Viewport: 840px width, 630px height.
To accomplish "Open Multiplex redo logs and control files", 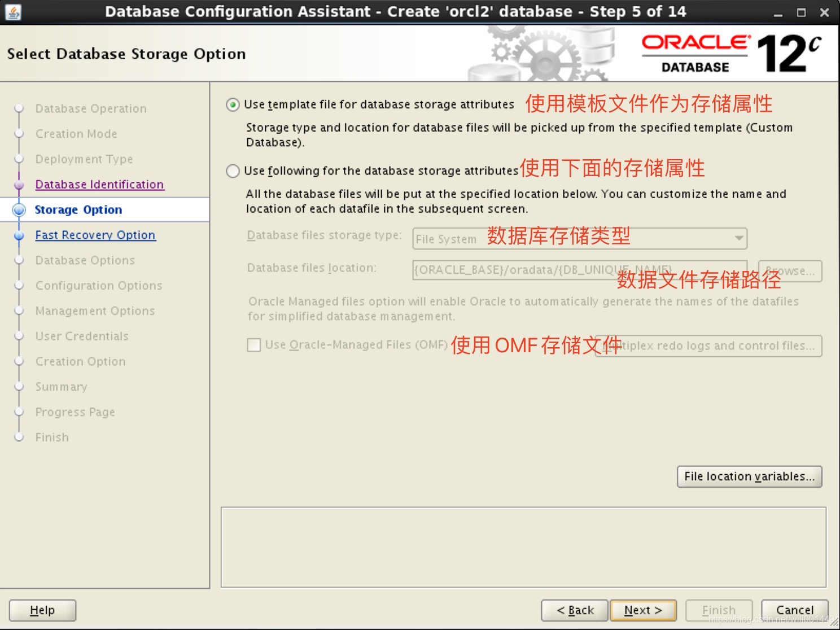I will click(709, 345).
